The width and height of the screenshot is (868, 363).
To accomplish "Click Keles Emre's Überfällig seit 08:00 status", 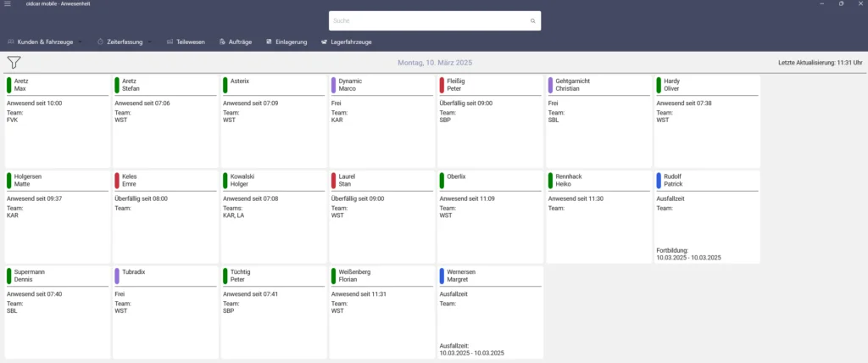I will pyautogui.click(x=142, y=198).
